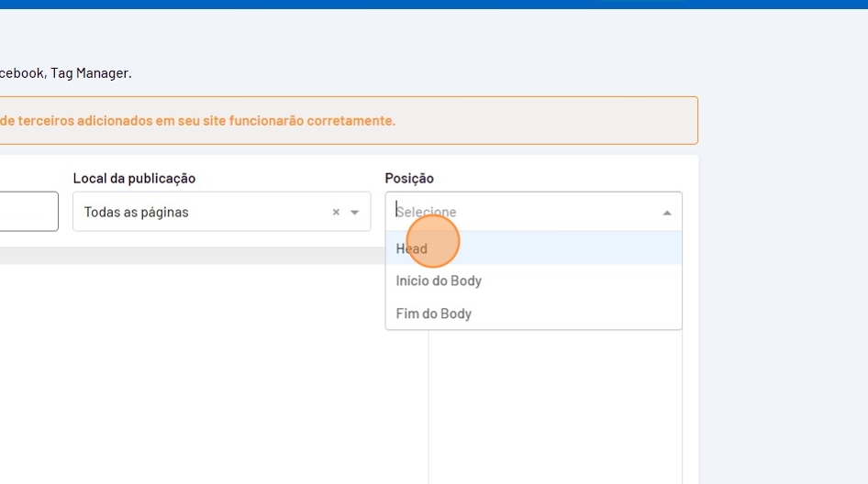
Task: Expand the Local da publicação dropdown arrow
Action: (x=355, y=212)
